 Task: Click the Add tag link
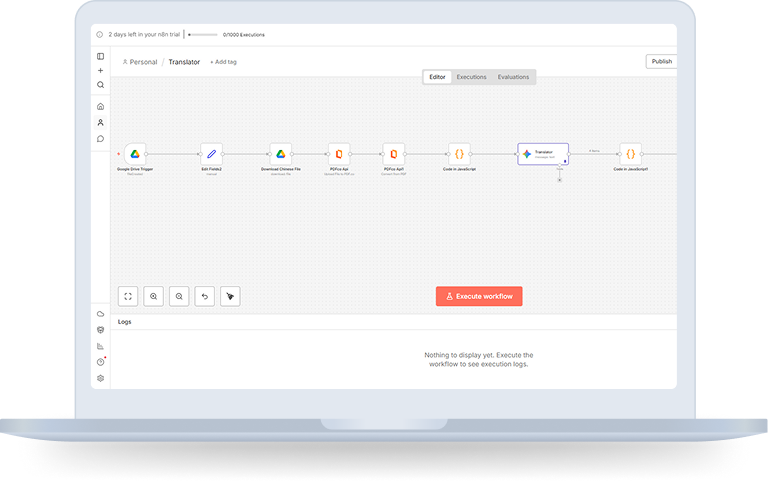click(x=223, y=62)
